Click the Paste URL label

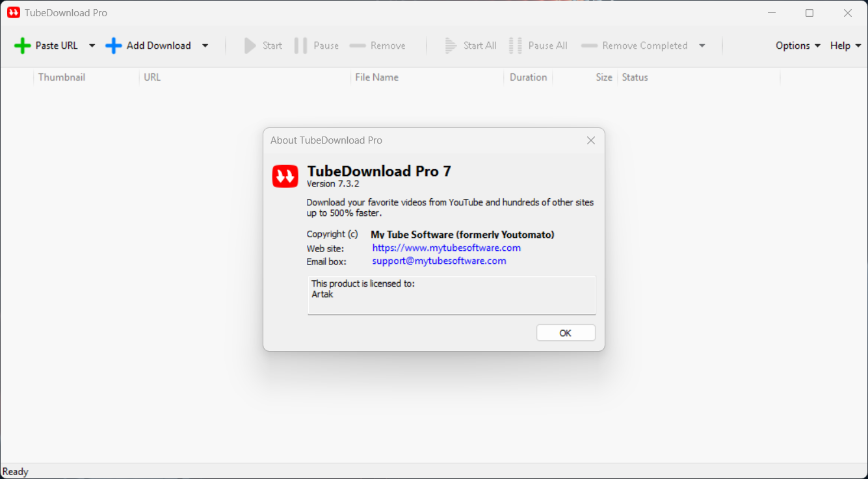[x=57, y=45]
